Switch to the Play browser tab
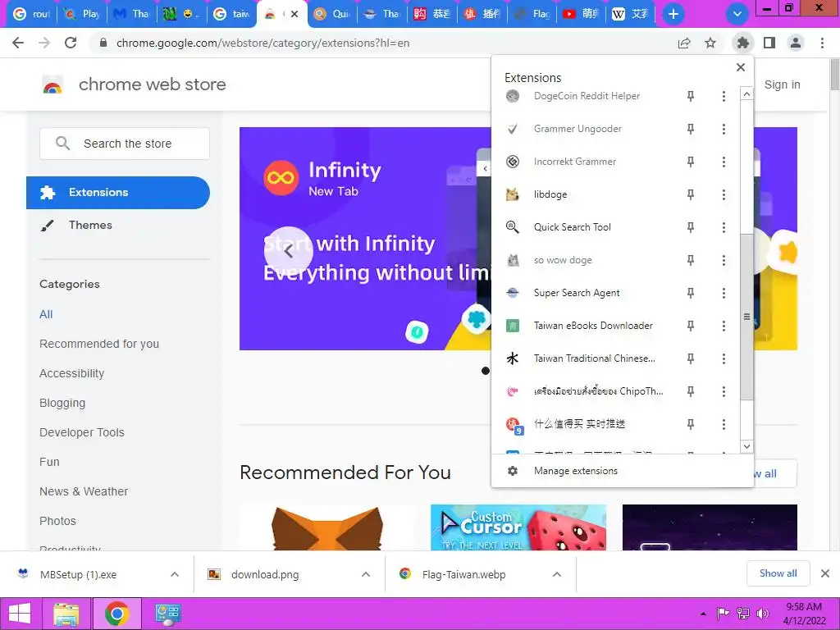The height and width of the screenshot is (630, 840). (83, 14)
